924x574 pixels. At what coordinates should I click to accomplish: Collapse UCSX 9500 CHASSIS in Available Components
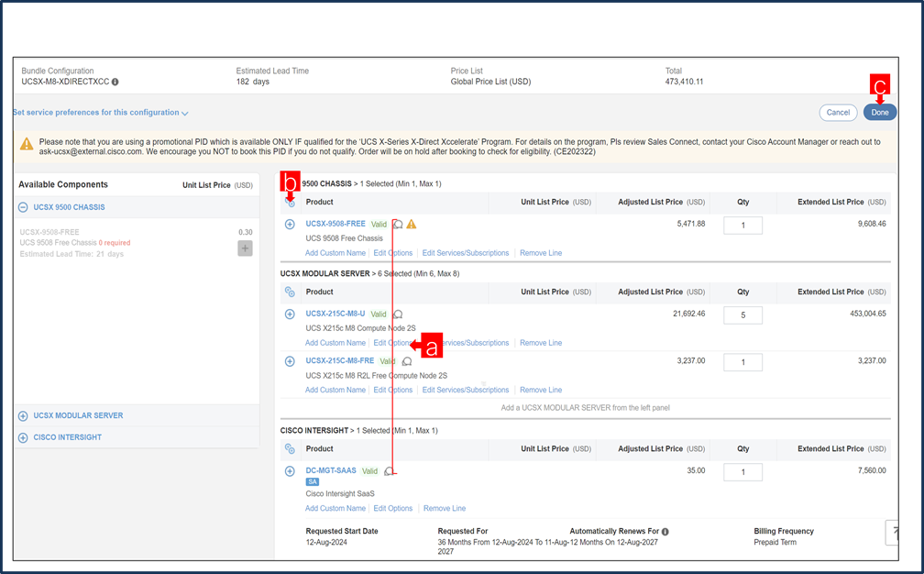click(x=23, y=207)
